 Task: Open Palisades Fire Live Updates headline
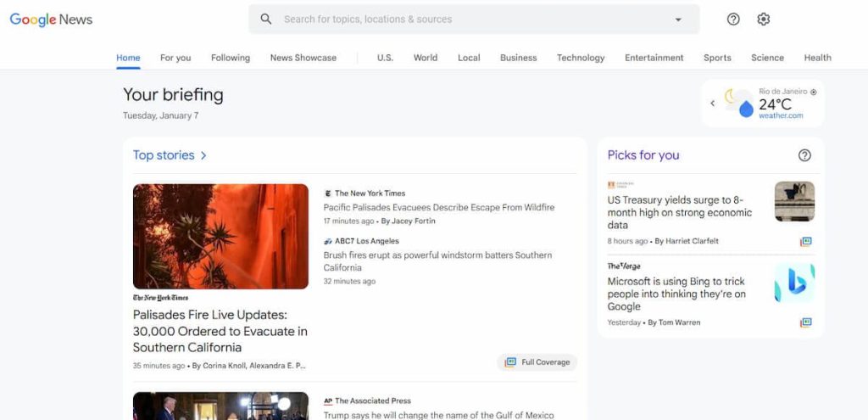[220, 332]
